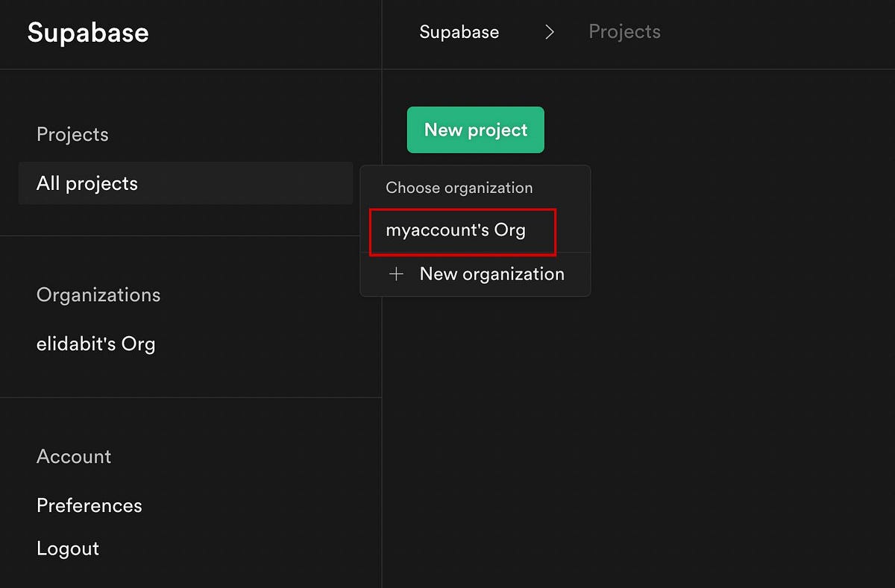Viewport: 895px width, 588px height.
Task: Open All projects in the sidebar
Action: tap(87, 183)
